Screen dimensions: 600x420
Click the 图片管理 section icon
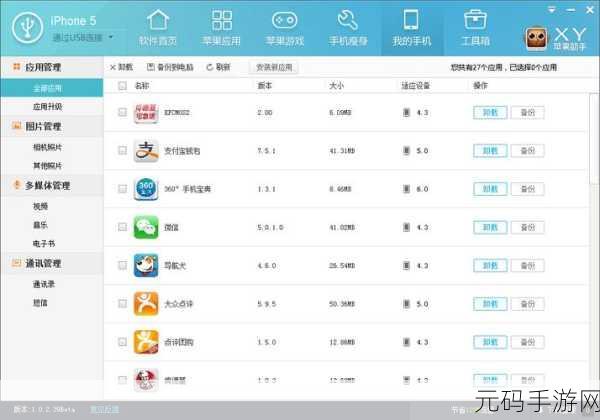[x=16, y=125]
